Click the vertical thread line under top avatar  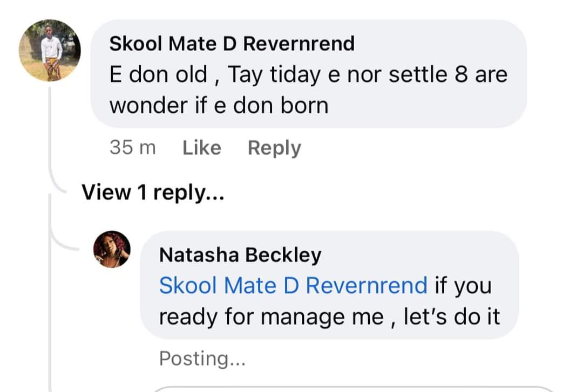tap(50, 129)
